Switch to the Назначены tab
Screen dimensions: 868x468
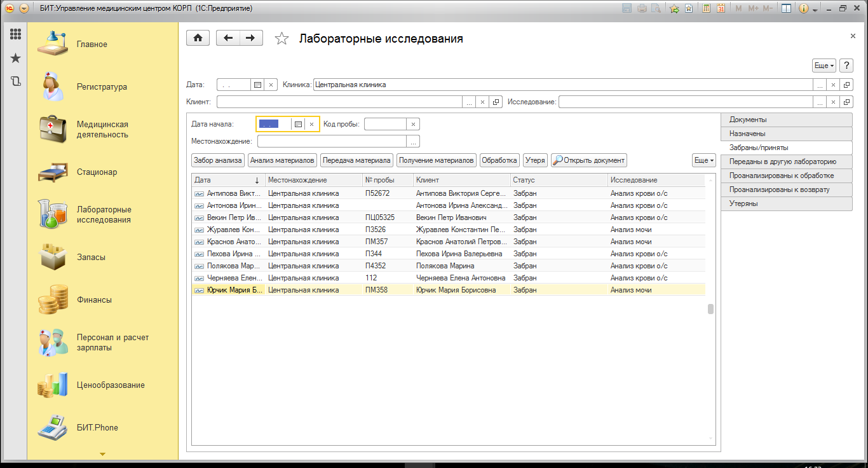(x=786, y=134)
